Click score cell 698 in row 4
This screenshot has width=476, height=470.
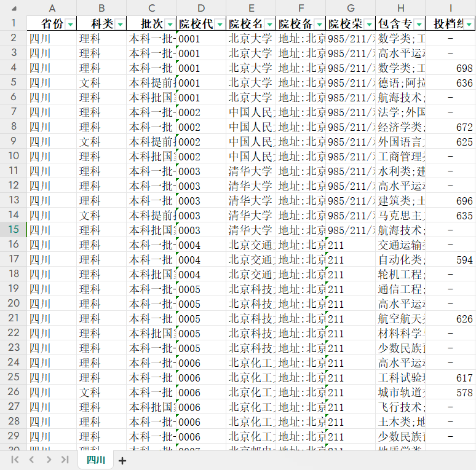tap(451, 68)
